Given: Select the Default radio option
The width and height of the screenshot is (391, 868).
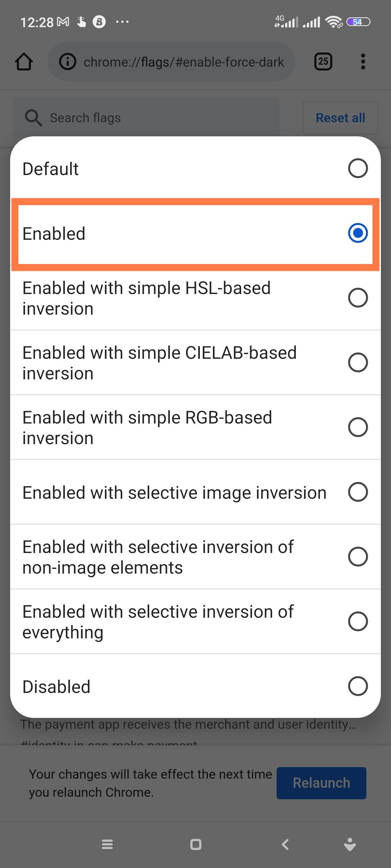Looking at the screenshot, I should coord(358,168).
